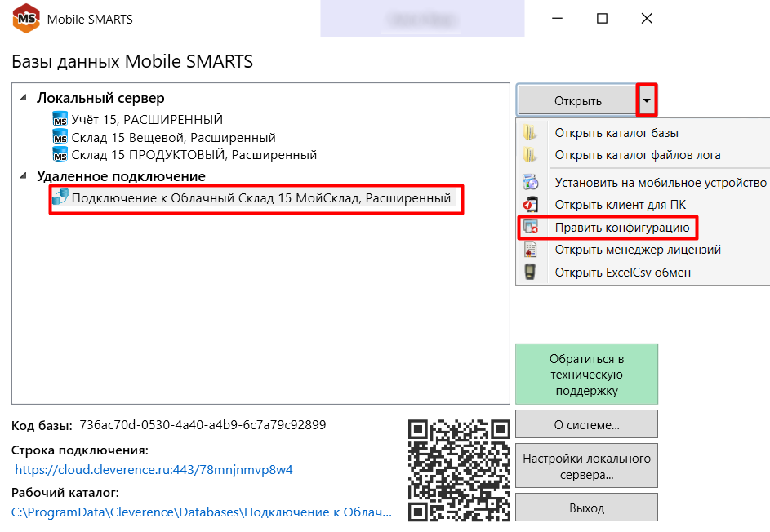This screenshot has width=770, height=532.
Task: Open the О системе... dialog
Action: [x=586, y=424]
